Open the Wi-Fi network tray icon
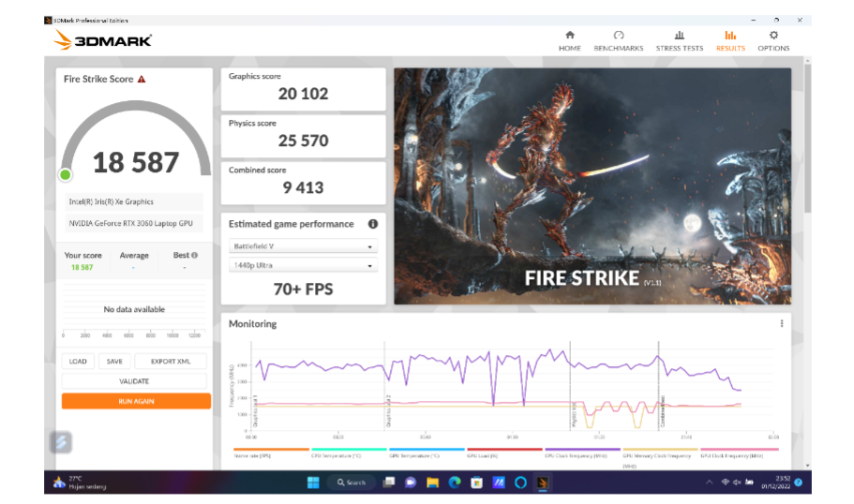854x504 pixels. (726, 482)
